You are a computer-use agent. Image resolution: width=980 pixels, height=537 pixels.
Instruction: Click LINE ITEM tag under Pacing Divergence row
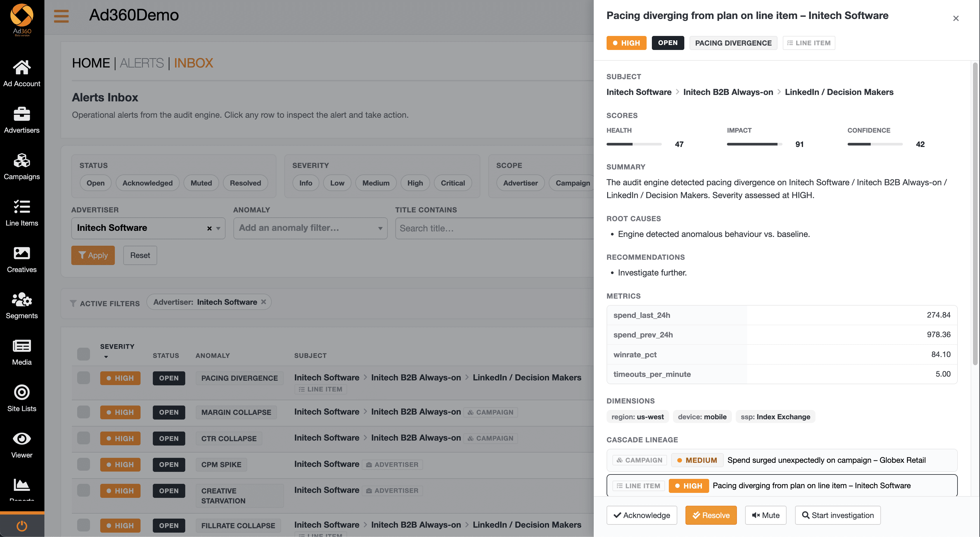point(321,389)
